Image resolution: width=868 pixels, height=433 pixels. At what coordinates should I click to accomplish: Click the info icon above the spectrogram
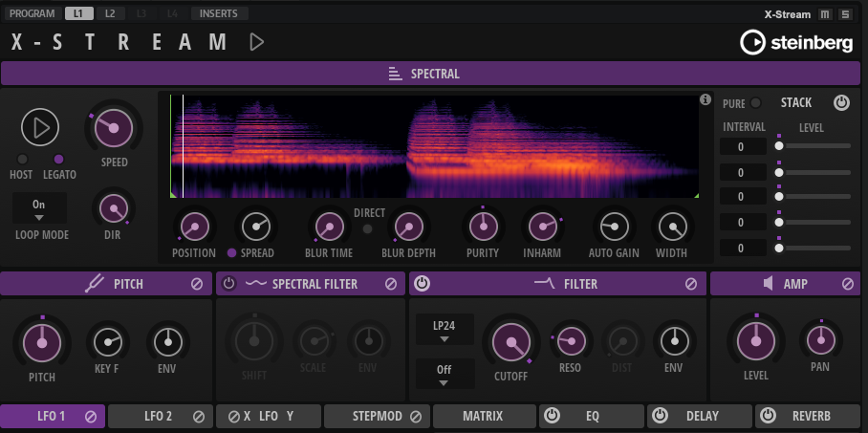(x=705, y=99)
